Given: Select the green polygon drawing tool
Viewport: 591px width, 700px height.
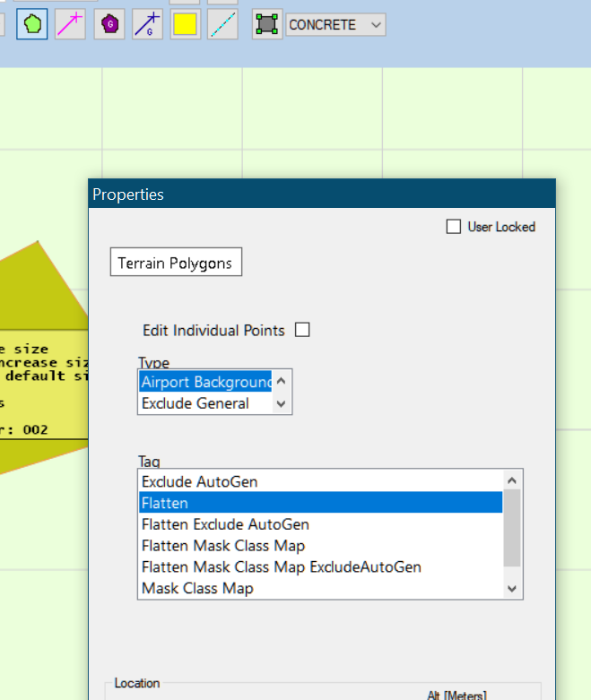Looking at the screenshot, I should coord(31,24).
